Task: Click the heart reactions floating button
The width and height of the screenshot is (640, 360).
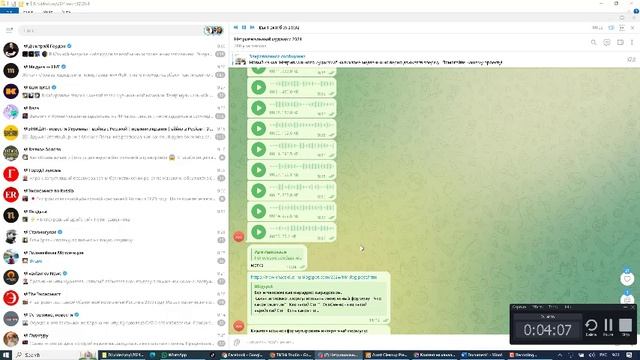Action: click(627, 279)
